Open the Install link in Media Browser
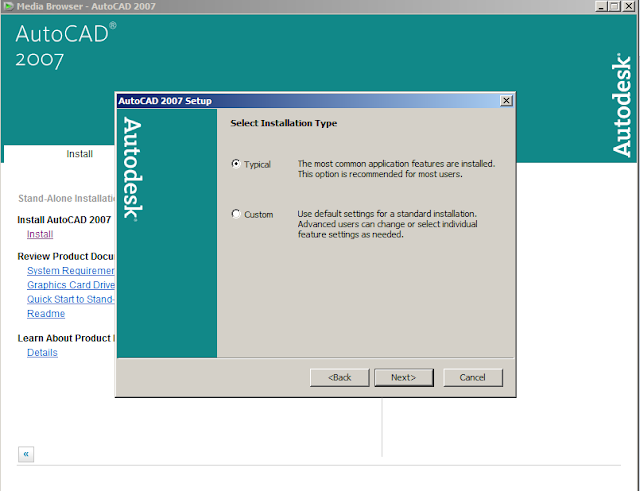The height and width of the screenshot is (491, 640). click(x=40, y=234)
